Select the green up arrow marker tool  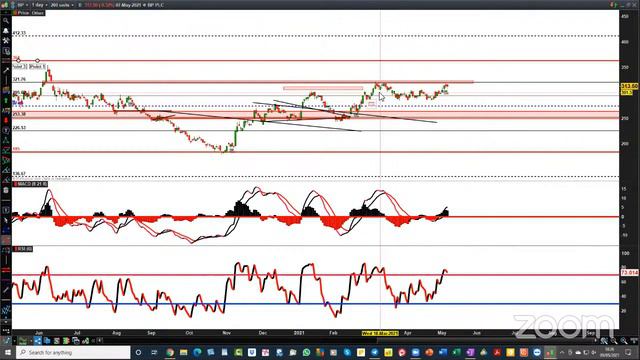pos(6,100)
